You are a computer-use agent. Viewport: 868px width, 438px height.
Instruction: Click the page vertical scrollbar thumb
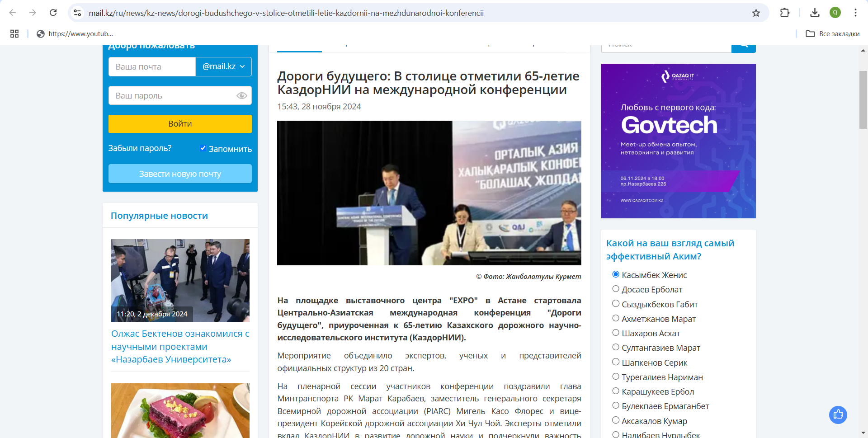863,100
